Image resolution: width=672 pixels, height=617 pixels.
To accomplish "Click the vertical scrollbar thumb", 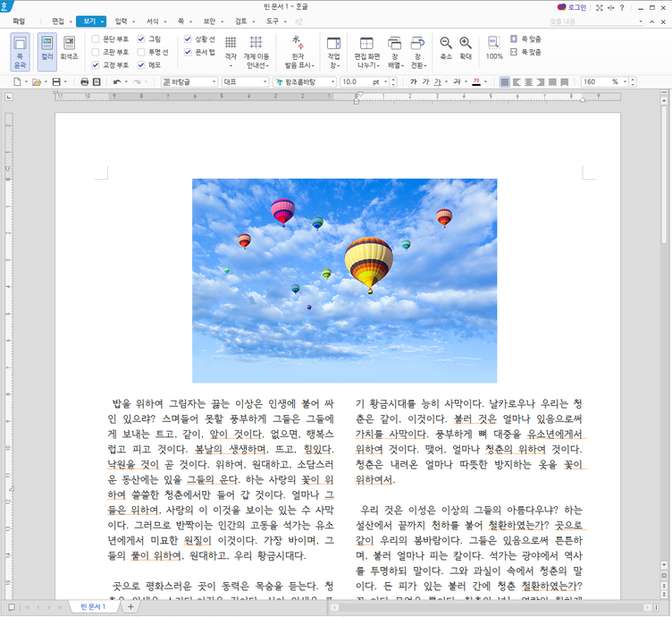I will pyautogui.click(x=664, y=175).
